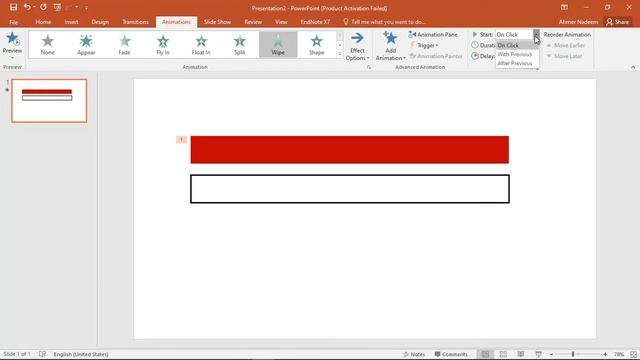
Task: Collapse the ribbon with the chevron
Action: pyautogui.click(x=633, y=67)
